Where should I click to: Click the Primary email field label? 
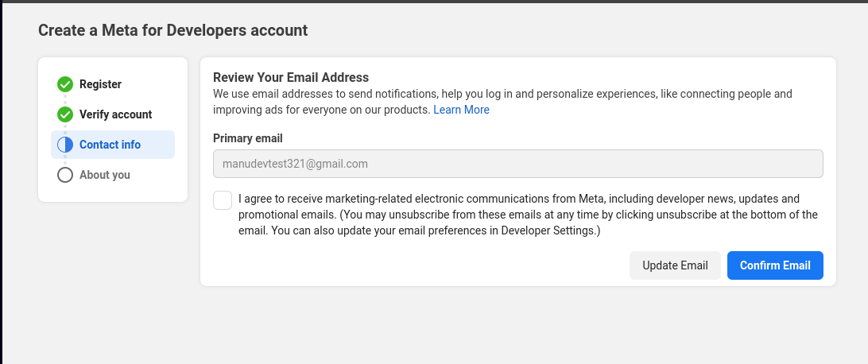tap(248, 138)
